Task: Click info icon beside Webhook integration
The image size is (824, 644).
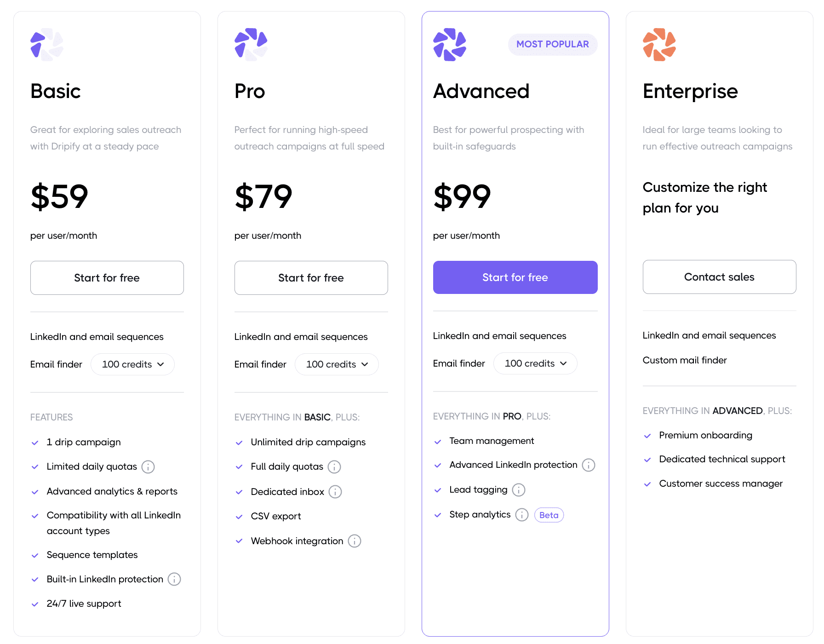Action: click(355, 541)
